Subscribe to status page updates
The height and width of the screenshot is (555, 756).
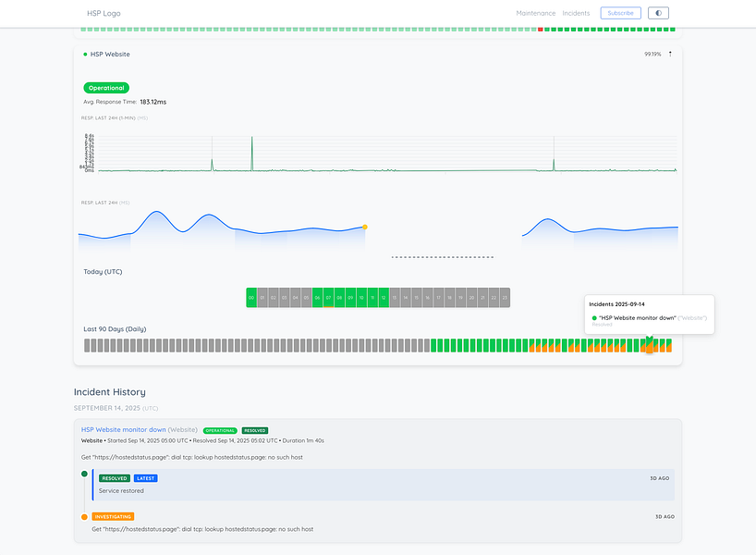(x=619, y=13)
